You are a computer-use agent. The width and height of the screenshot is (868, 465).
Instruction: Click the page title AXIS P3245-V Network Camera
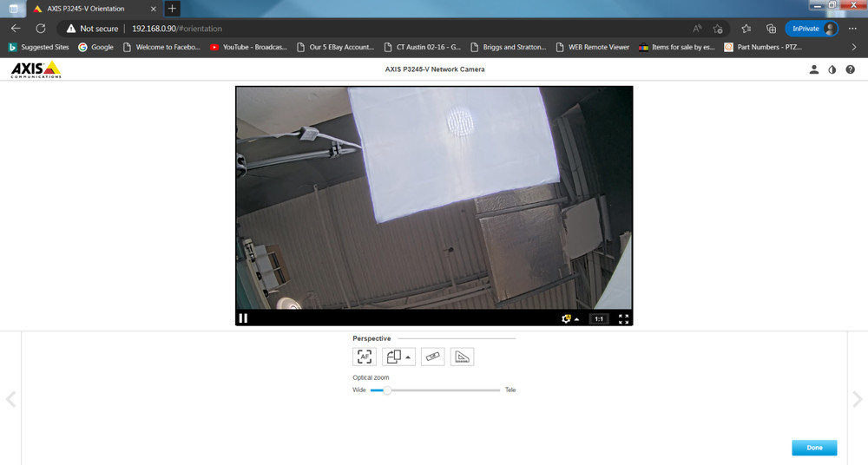click(x=435, y=69)
